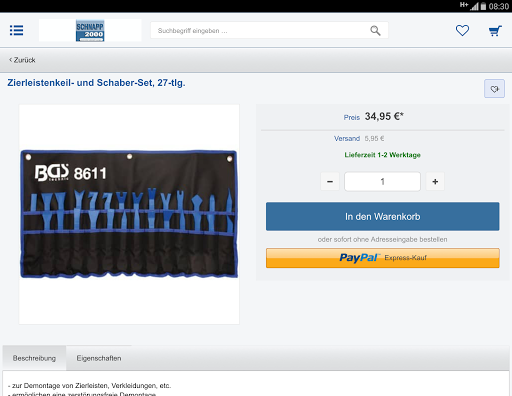Screen dimensions: 512x396
Task: Open the shopping cart icon
Action: click(495, 31)
